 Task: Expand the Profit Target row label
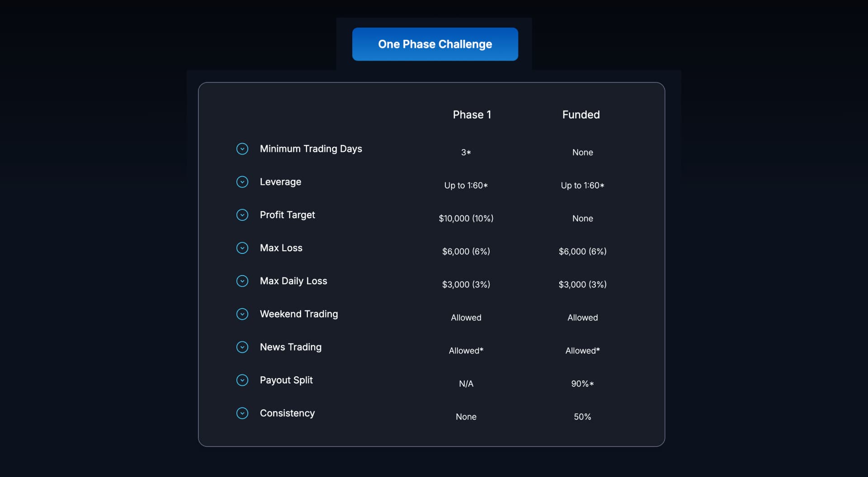[x=288, y=215]
